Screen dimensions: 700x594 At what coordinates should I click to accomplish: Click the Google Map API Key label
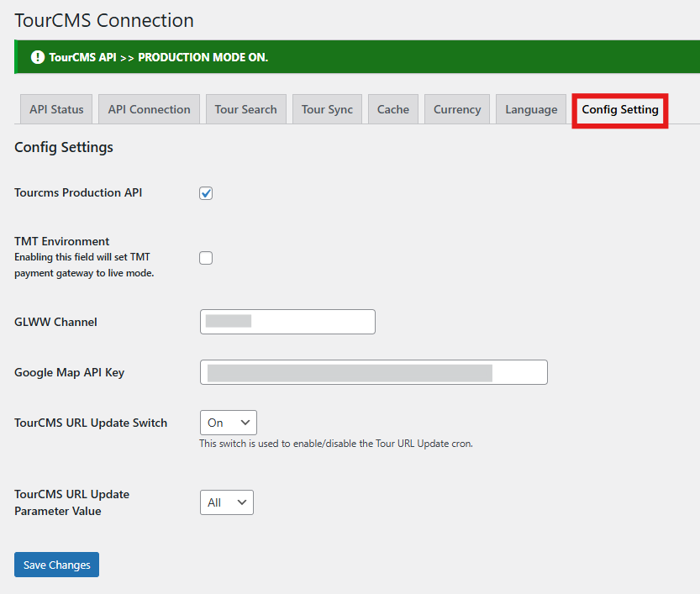pyautogui.click(x=69, y=372)
